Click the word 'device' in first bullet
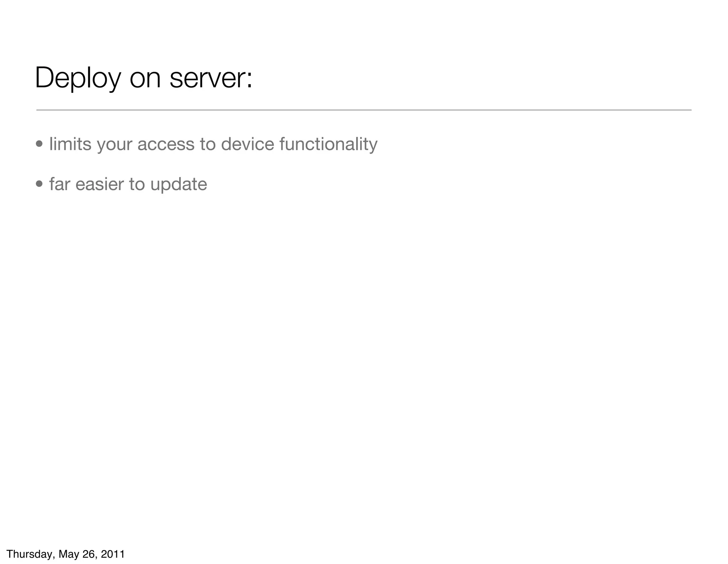The height and width of the screenshot is (564, 728). [247, 144]
